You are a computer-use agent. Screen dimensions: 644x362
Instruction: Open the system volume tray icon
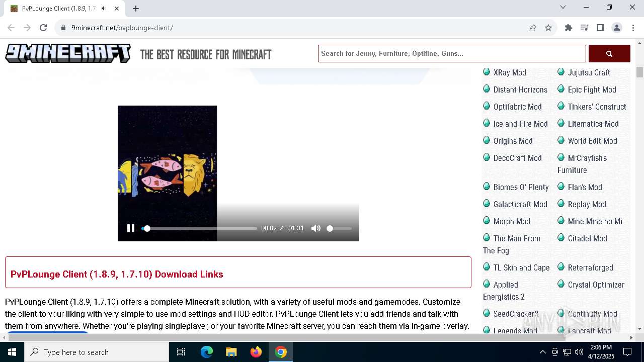(x=579, y=352)
